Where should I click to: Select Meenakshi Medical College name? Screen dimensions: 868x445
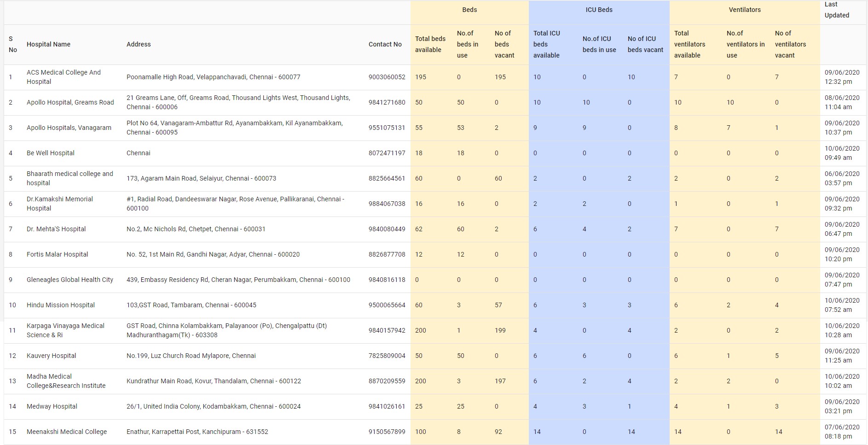pyautogui.click(x=67, y=432)
